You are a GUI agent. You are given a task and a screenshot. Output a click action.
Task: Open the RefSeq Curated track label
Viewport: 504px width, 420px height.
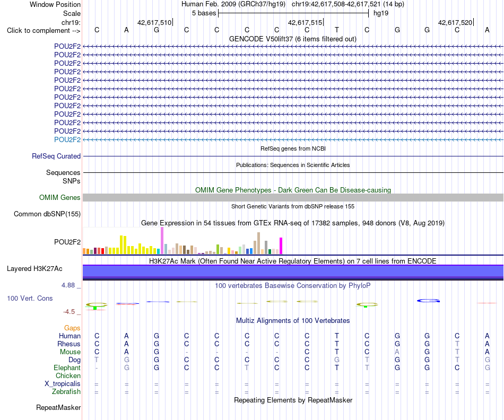[x=56, y=156]
